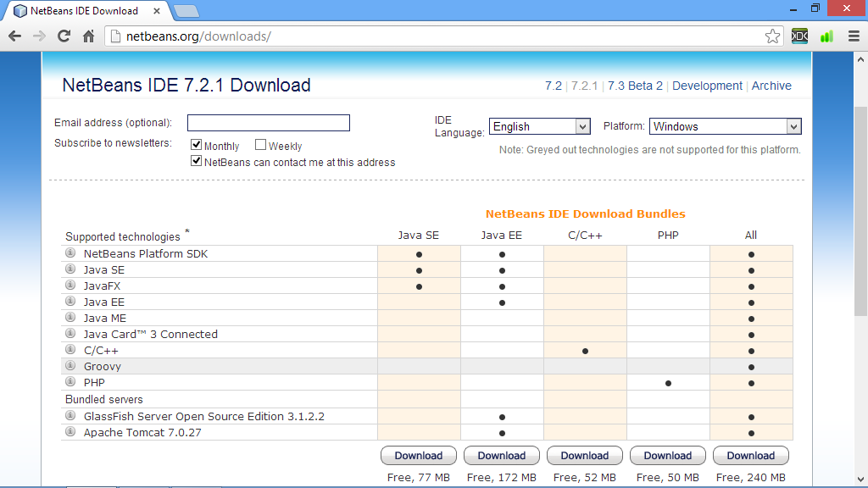The width and height of the screenshot is (868, 488).
Task: Open the IDE Language dropdown
Action: pos(540,126)
